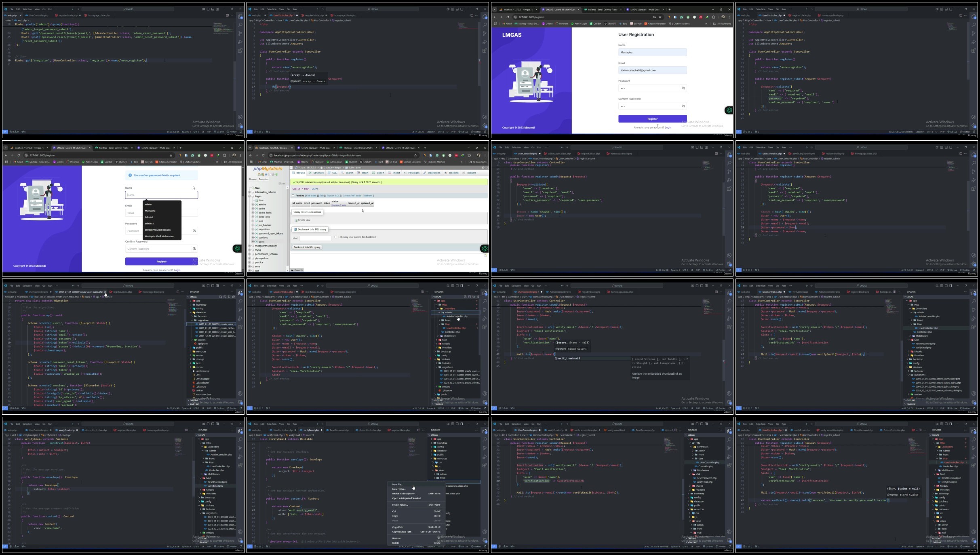Select composer.json in the migration window's explorer
Screen dimensions: 980x555
[204, 395]
